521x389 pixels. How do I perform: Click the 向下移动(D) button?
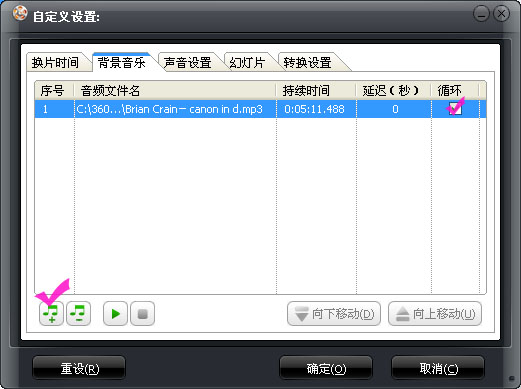pos(334,314)
